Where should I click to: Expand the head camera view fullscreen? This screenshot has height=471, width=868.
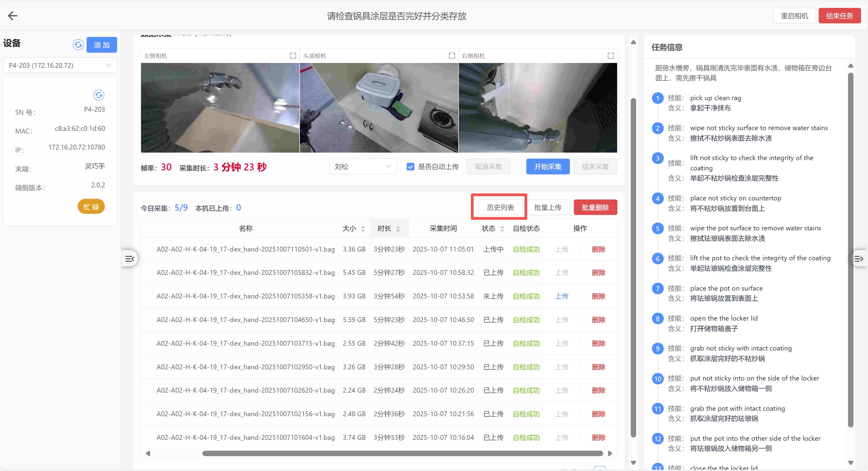[x=452, y=56]
